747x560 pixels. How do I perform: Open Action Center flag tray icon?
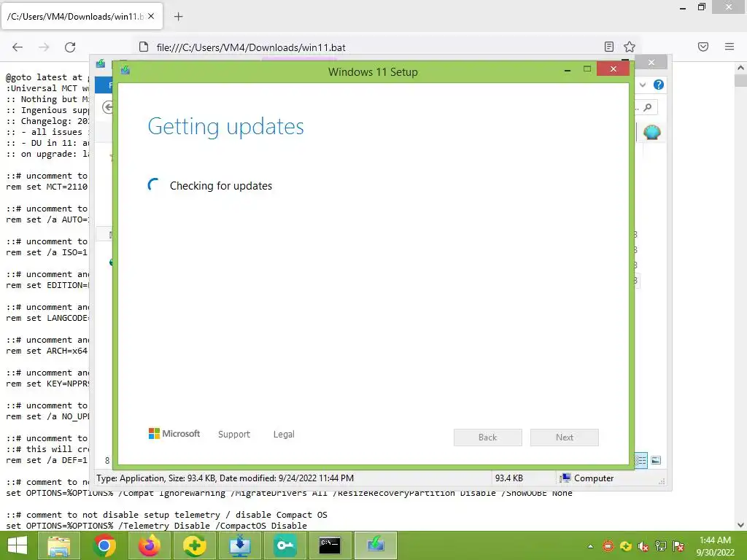pos(678,546)
